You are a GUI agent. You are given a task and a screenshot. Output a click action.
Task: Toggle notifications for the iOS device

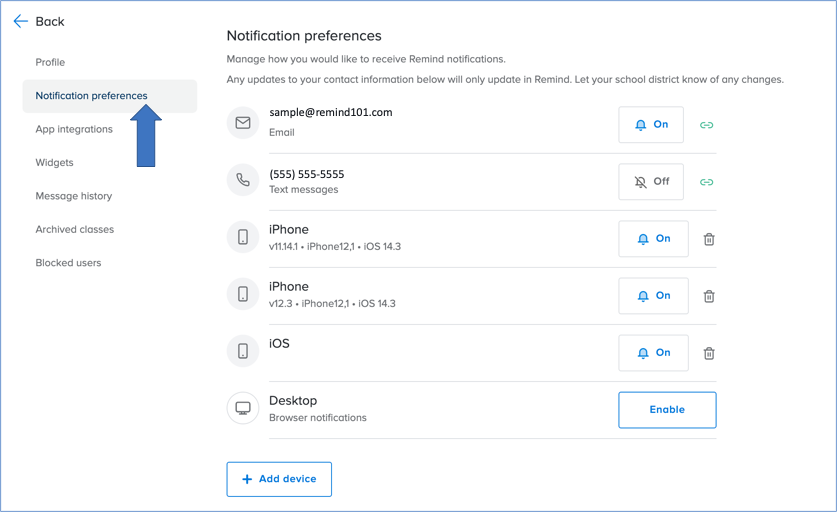tap(653, 353)
